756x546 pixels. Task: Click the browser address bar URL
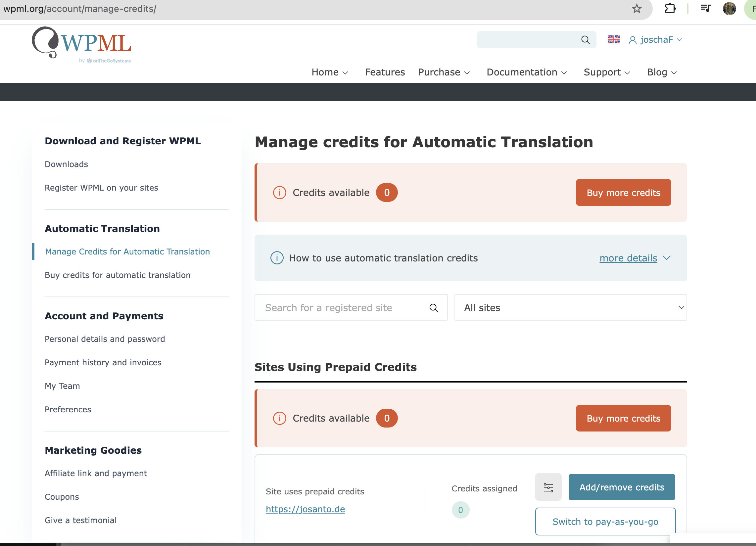click(80, 9)
